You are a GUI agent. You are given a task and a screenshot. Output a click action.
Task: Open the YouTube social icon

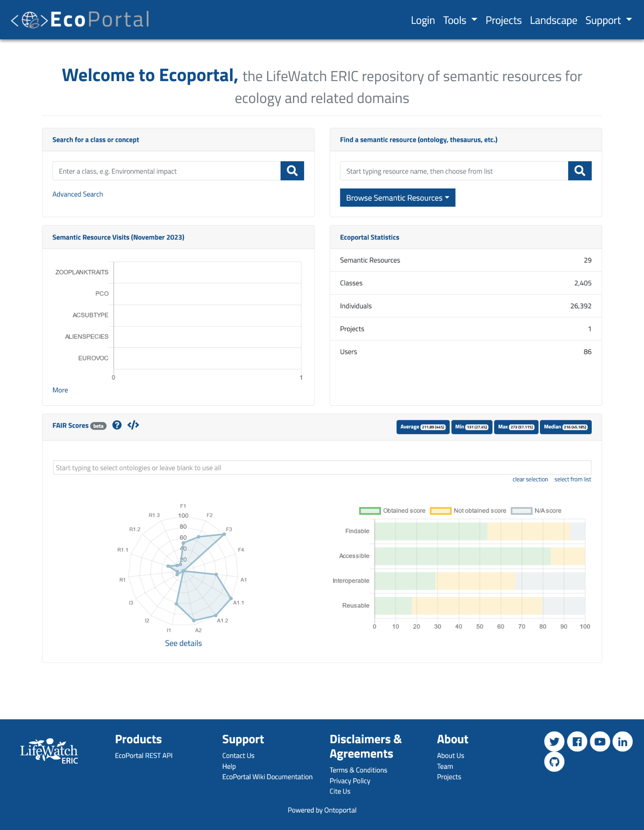pyautogui.click(x=600, y=741)
